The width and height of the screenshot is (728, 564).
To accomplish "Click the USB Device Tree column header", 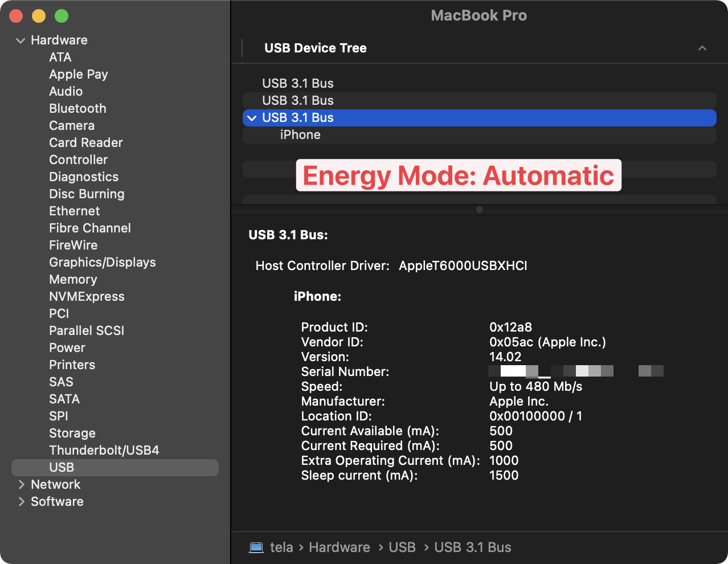I will 316,48.
